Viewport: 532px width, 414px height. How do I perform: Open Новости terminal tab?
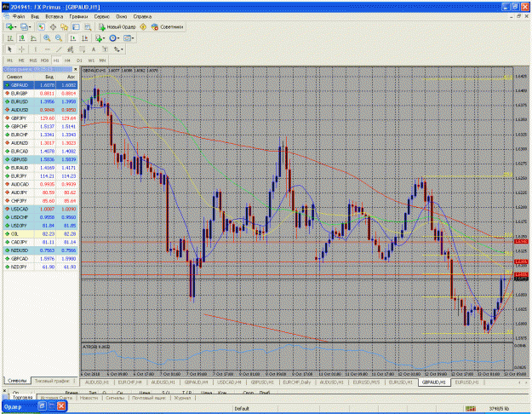point(89,398)
